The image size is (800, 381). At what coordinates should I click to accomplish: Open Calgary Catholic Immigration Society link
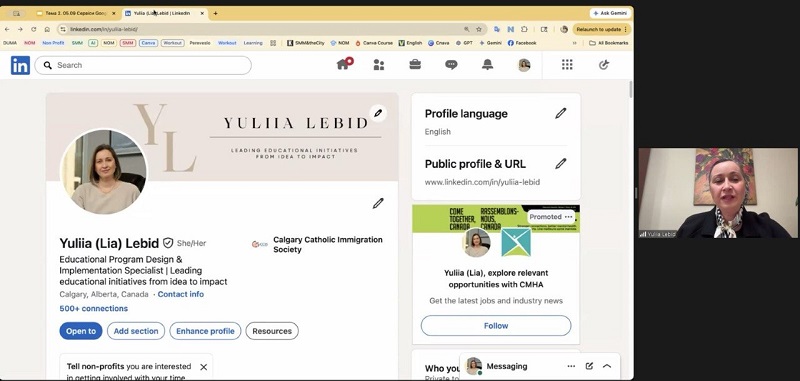pos(317,244)
